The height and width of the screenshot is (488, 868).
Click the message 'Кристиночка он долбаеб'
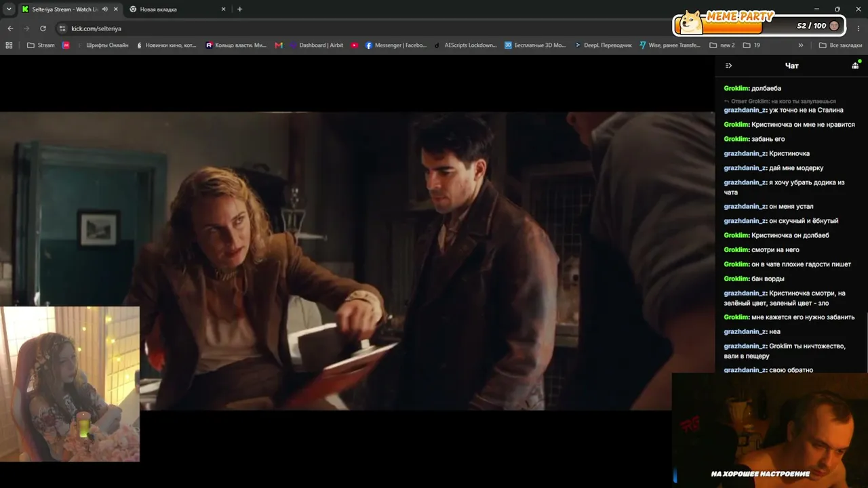[790, 235]
